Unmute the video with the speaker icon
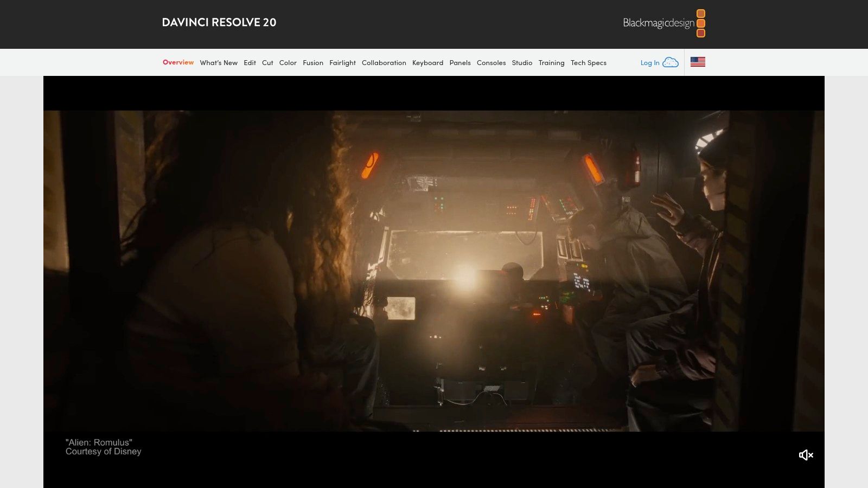 806,455
